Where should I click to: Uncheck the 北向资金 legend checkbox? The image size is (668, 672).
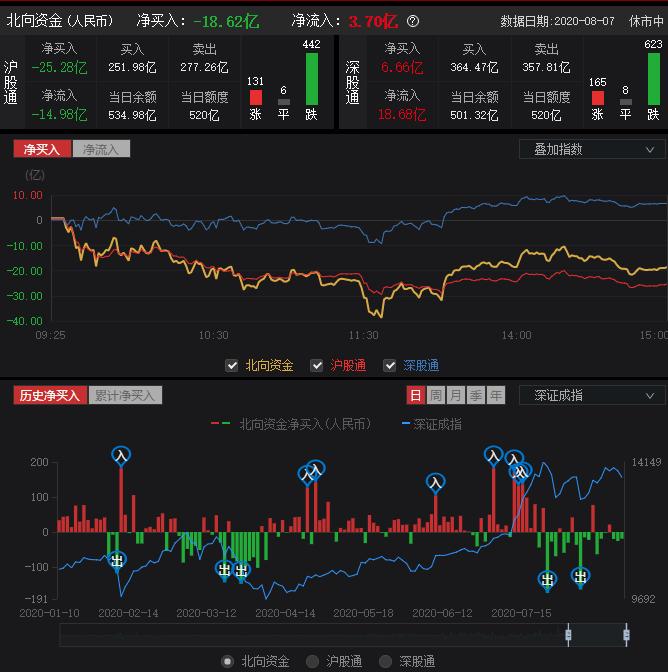(x=232, y=366)
